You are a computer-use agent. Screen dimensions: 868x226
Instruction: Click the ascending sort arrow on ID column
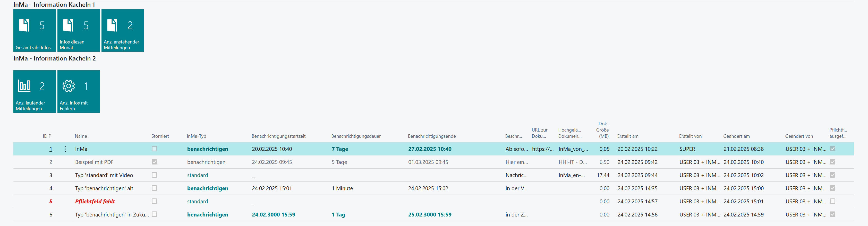(50, 136)
